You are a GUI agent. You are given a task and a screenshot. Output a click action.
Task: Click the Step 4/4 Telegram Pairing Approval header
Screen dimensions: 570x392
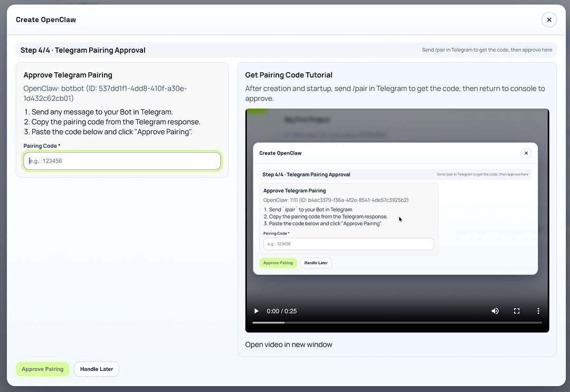pyautogui.click(x=83, y=50)
